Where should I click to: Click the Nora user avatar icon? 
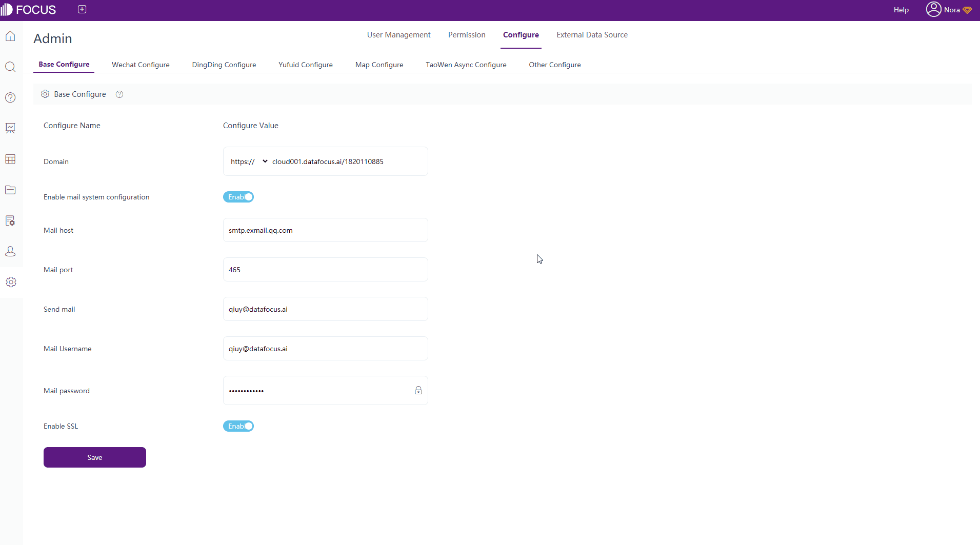click(x=933, y=9)
